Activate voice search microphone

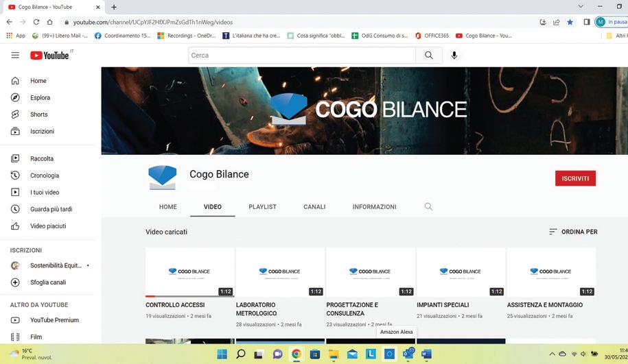click(x=454, y=56)
